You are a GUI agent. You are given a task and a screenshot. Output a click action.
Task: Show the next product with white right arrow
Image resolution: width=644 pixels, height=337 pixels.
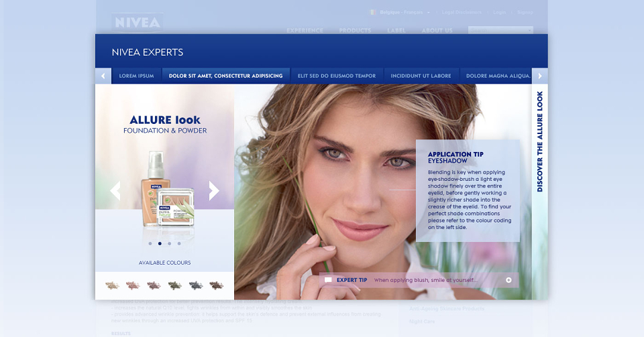(x=214, y=191)
